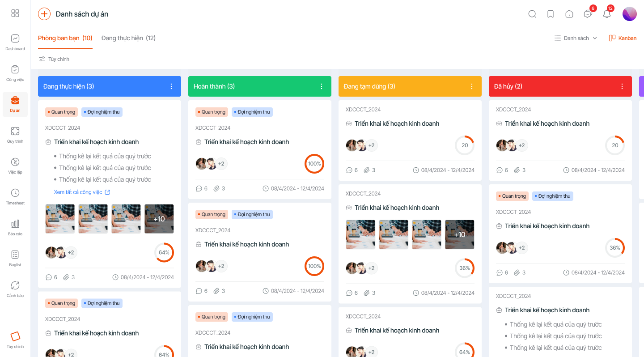Open the Buglist sidebar item
The height and width of the screenshot is (357, 644).
coord(15,255)
